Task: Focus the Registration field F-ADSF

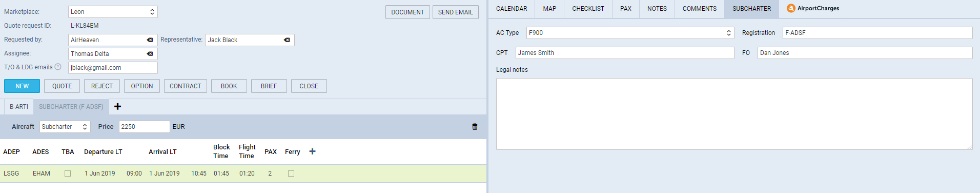Action: 877,33
